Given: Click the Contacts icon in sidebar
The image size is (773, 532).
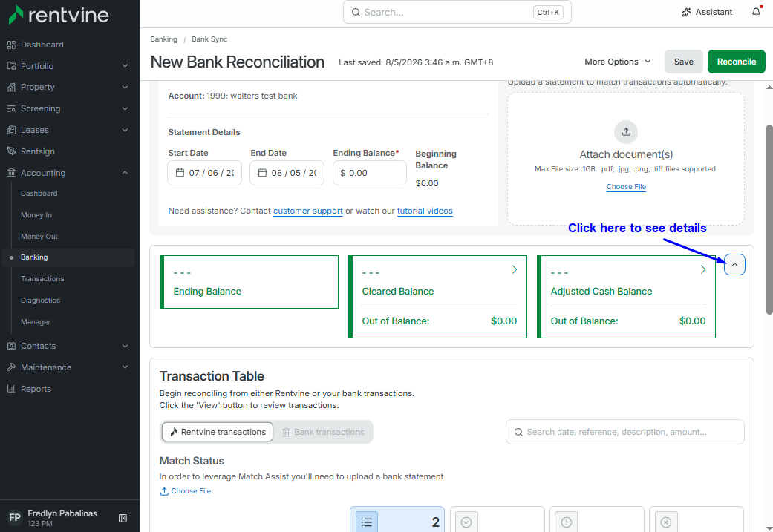Looking at the screenshot, I should 11,346.
